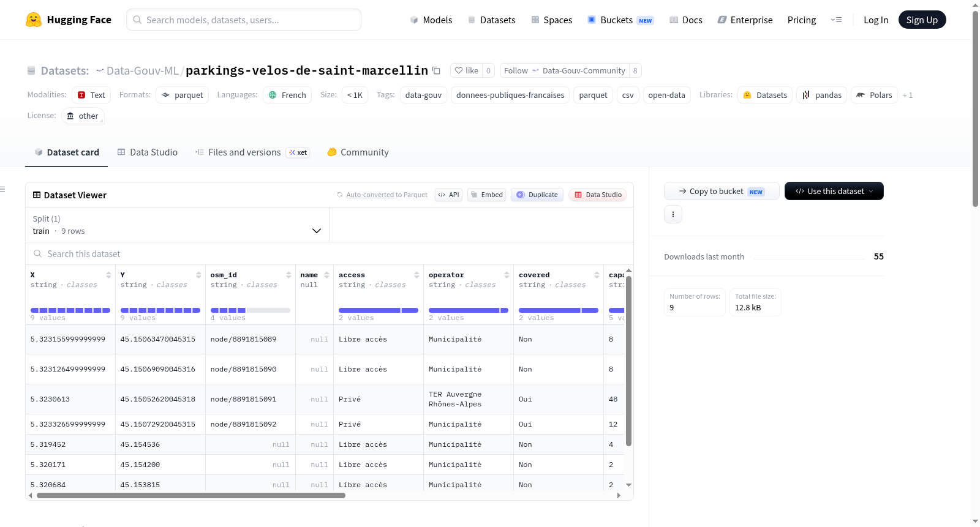Open the navigation more-menu icon
This screenshot has height=527, width=980.
point(836,20)
